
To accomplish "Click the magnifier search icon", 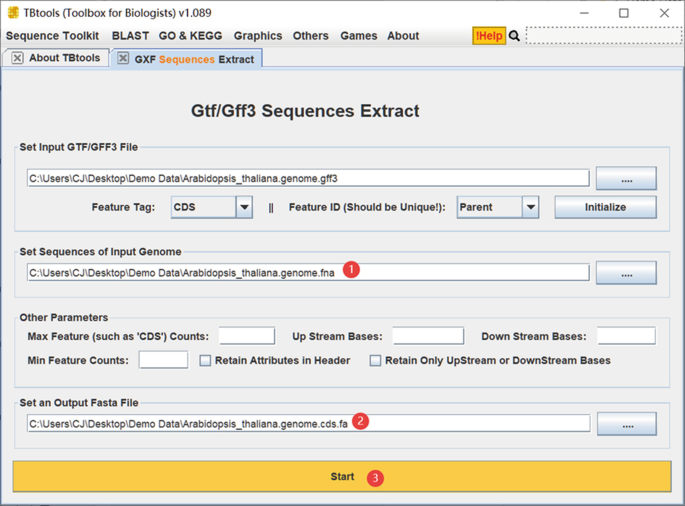I will coord(515,36).
